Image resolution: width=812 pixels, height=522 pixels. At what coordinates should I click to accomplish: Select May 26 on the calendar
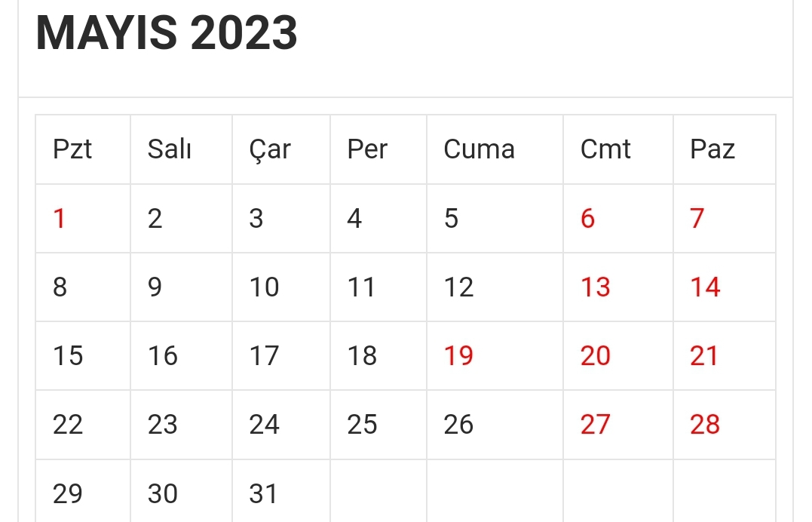tap(458, 425)
